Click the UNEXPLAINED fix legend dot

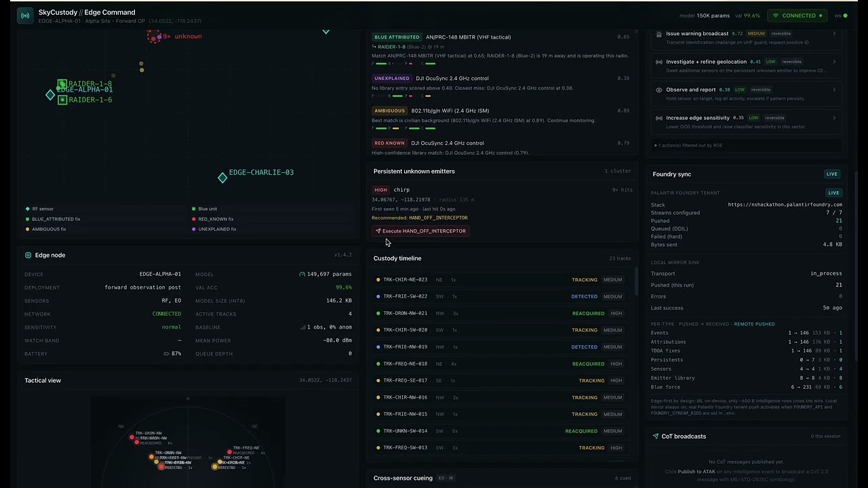pyautogui.click(x=193, y=229)
